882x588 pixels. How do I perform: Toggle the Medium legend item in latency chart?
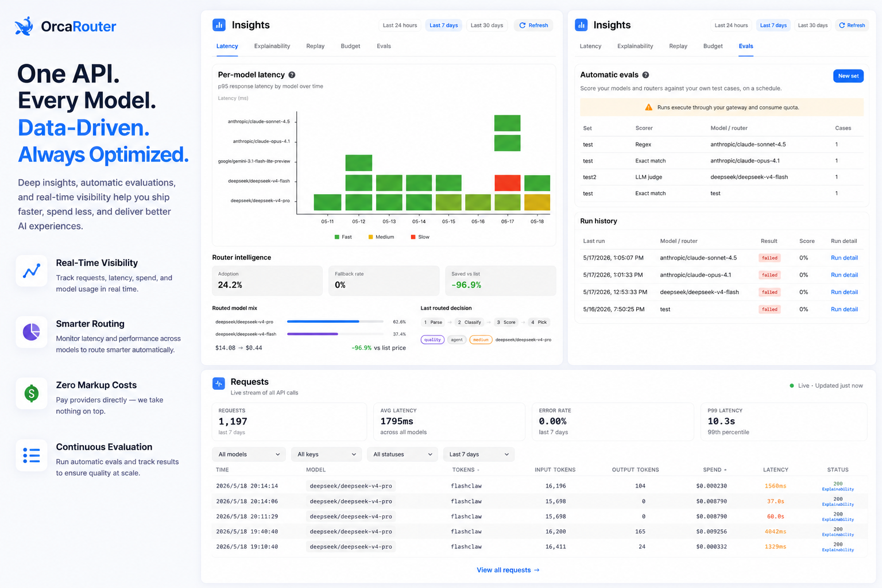click(381, 237)
